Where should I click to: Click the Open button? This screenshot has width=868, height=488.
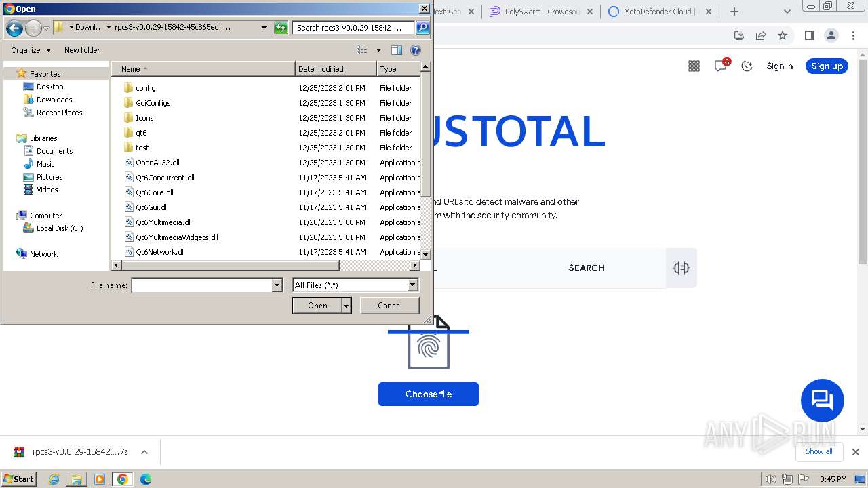(x=317, y=306)
